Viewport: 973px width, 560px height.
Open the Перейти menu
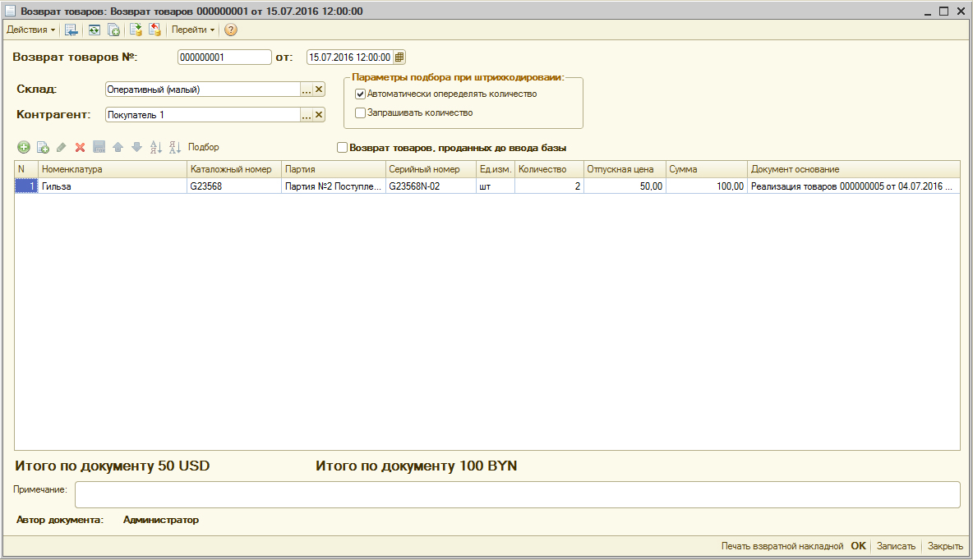[193, 30]
